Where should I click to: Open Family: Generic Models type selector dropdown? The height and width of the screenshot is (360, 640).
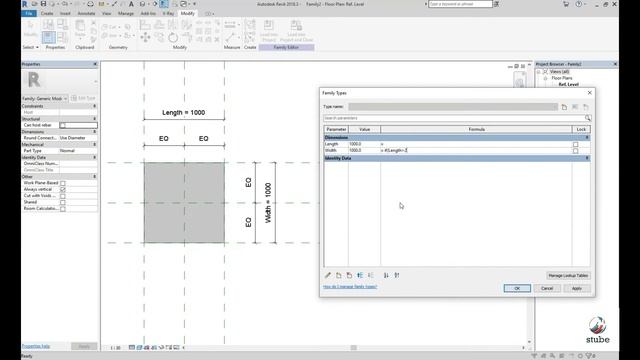pos(45,98)
